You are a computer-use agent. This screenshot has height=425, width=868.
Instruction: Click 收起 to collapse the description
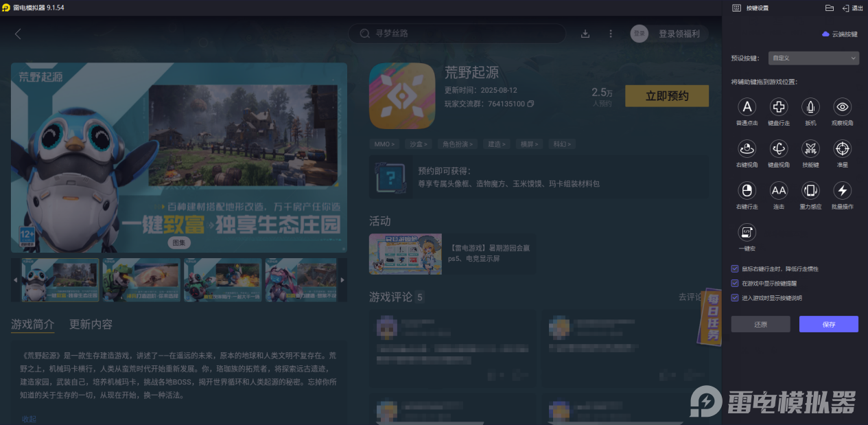click(29, 419)
